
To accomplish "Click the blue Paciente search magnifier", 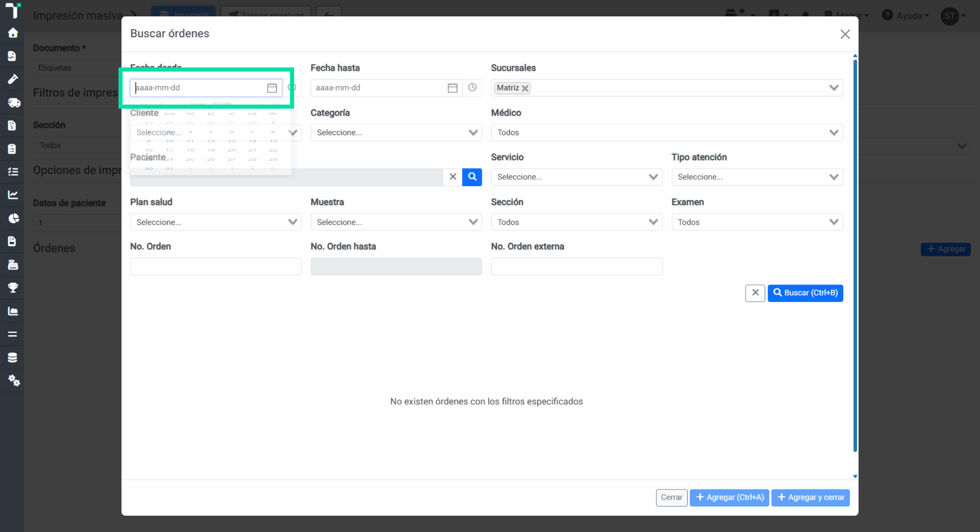I will point(472,177).
